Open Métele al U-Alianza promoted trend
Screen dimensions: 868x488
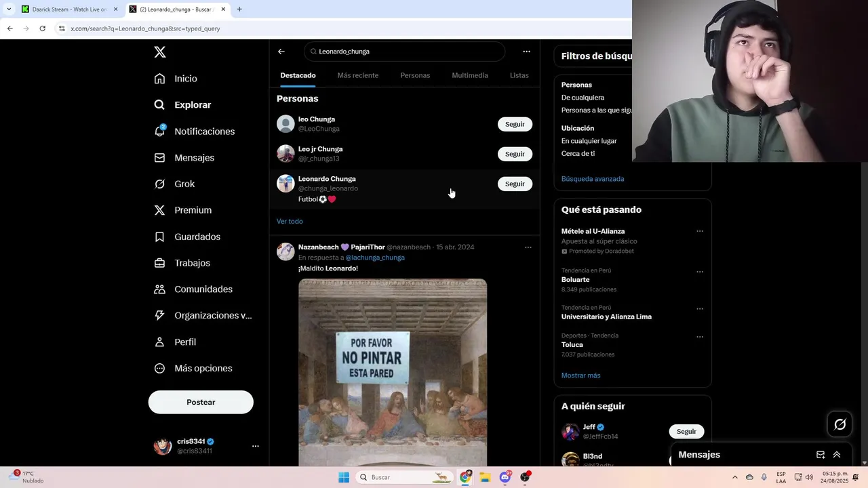point(593,231)
